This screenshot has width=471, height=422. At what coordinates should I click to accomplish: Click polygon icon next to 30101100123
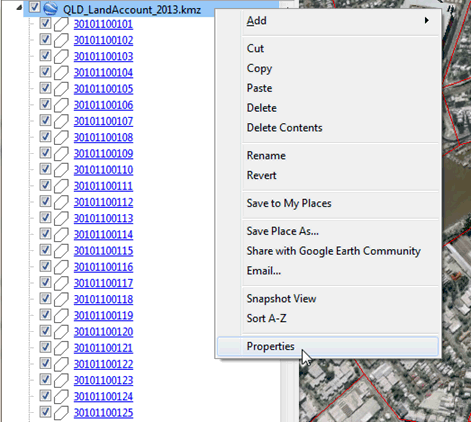point(61,381)
